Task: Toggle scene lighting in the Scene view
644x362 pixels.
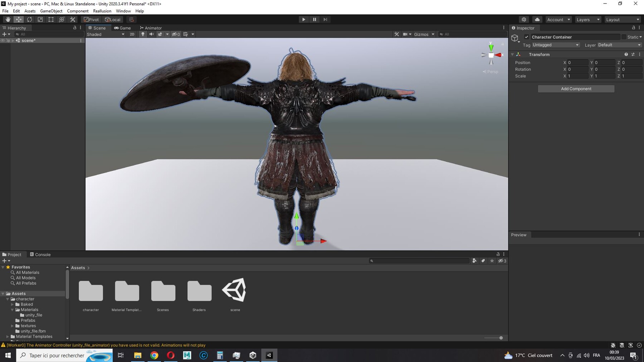Action: pos(143,34)
